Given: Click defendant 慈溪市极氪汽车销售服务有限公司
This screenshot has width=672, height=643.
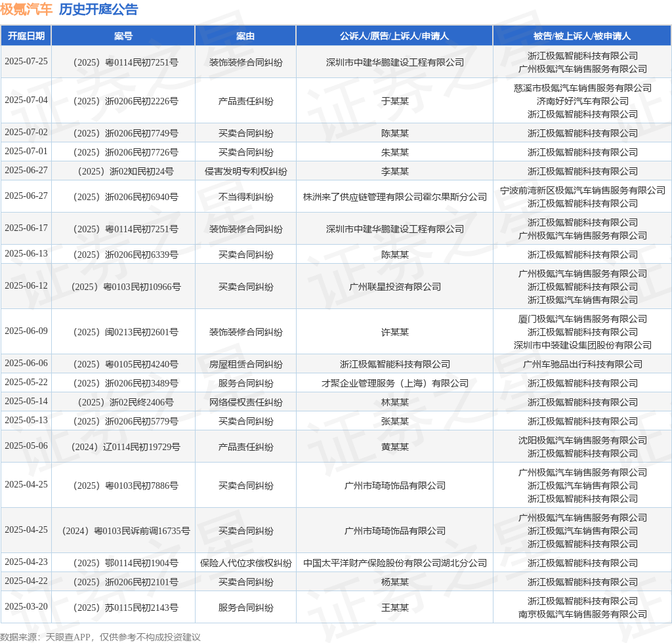Looking at the screenshot, I should click(583, 88).
